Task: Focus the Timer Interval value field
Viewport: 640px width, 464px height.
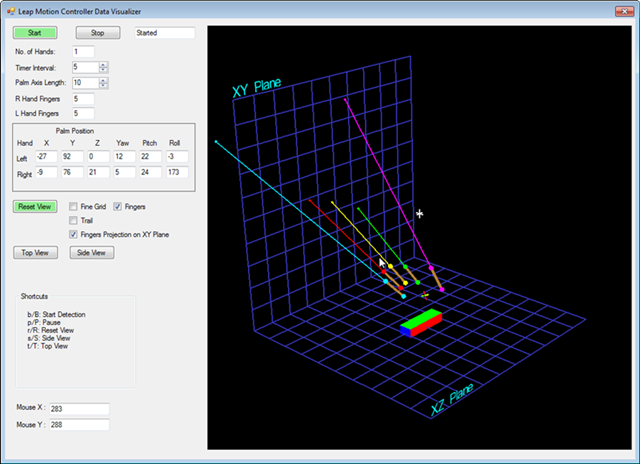Action: click(x=86, y=67)
